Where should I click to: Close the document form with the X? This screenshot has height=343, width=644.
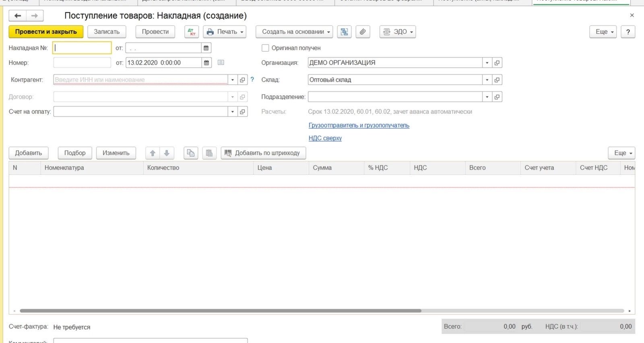click(x=632, y=15)
